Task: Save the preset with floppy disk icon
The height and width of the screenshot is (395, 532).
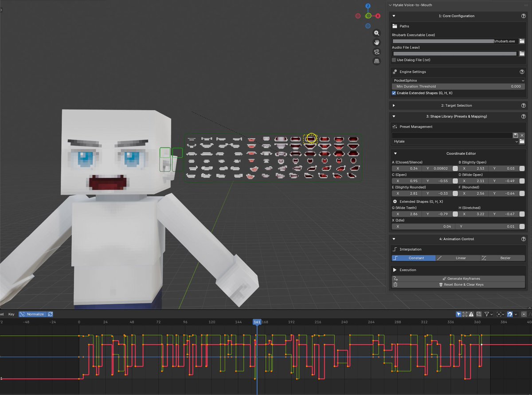Action: click(516, 135)
